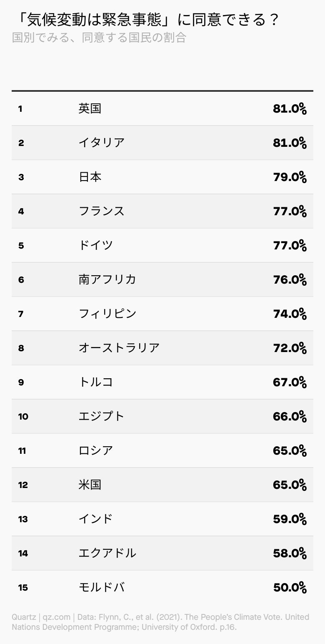325x644 pixels.
Task: Click the エジプト country name
Action: point(102,416)
